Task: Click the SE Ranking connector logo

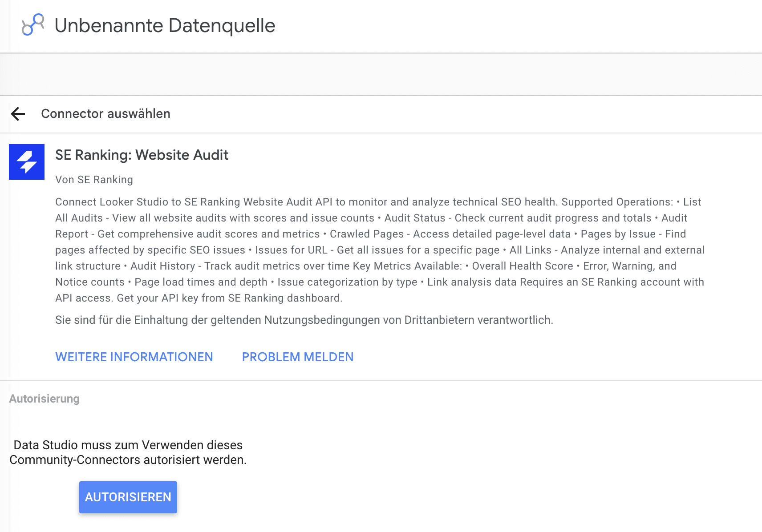Action: 27,162
